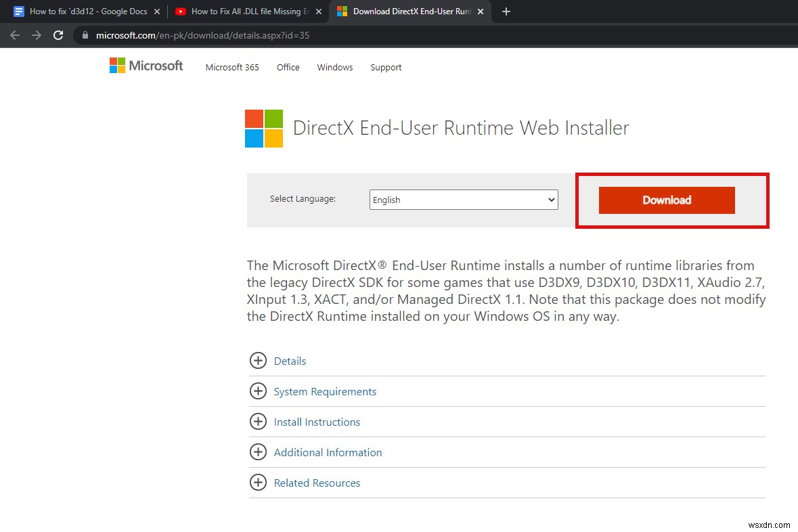Click the Download button

point(667,200)
